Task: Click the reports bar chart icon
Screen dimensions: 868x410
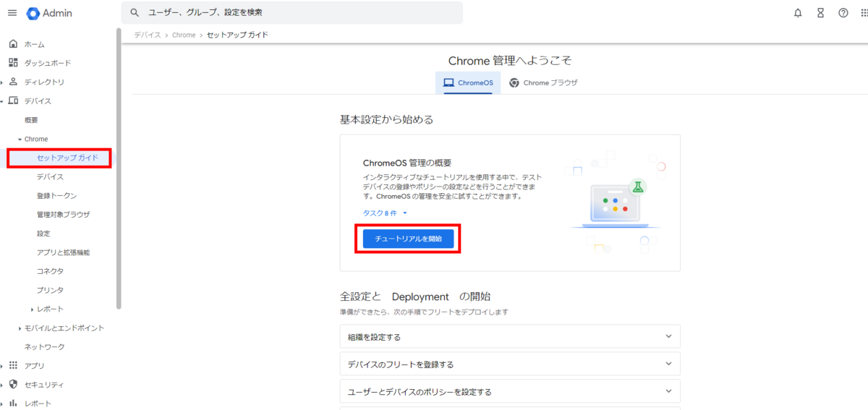Action: pos(13,403)
